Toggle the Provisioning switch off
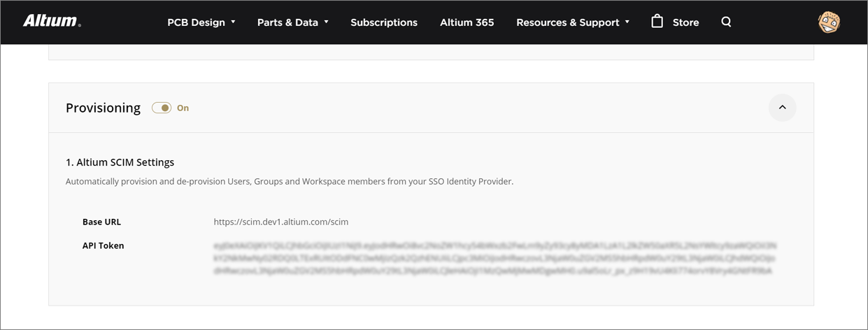This screenshot has width=868, height=330. (x=162, y=108)
